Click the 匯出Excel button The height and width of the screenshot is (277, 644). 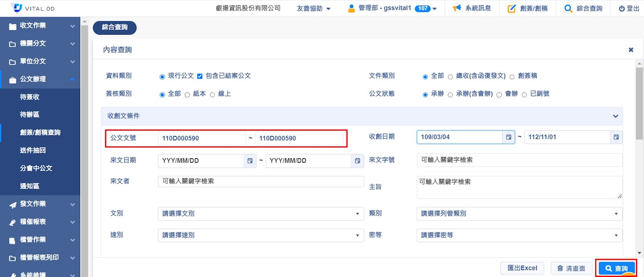point(522,268)
